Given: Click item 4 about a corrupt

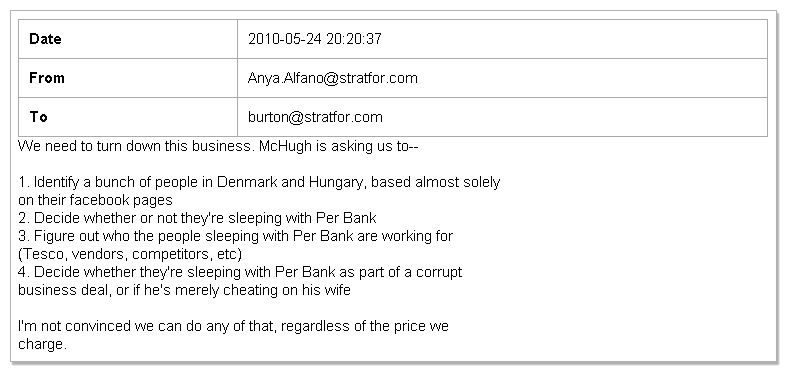Looking at the screenshot, I should pyautogui.click(x=240, y=272).
